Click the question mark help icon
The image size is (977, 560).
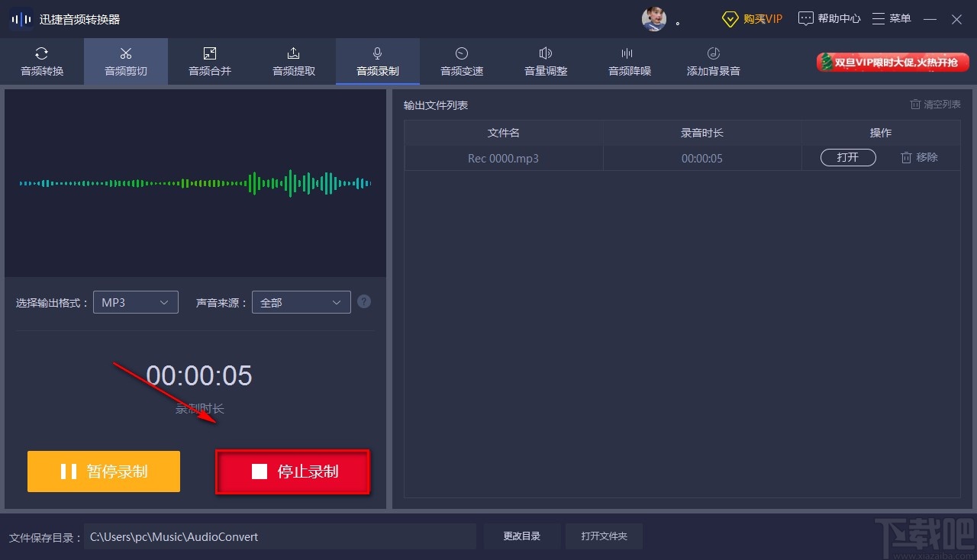364,301
